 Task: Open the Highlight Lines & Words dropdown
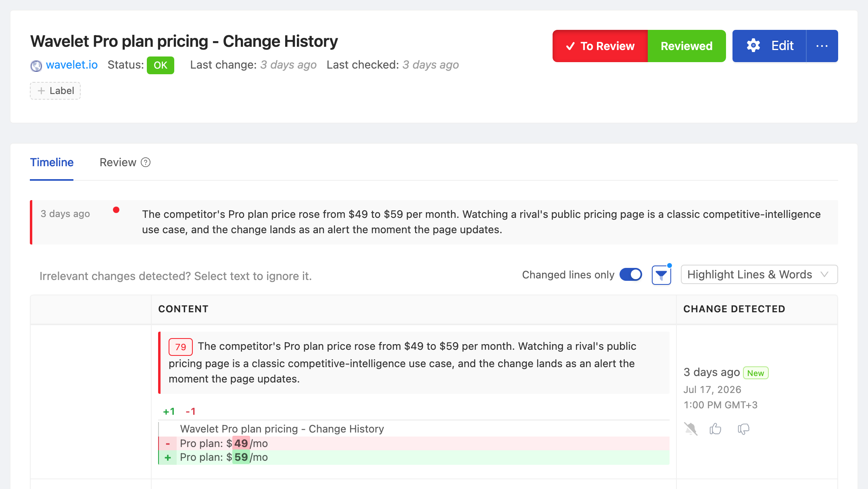[759, 274]
